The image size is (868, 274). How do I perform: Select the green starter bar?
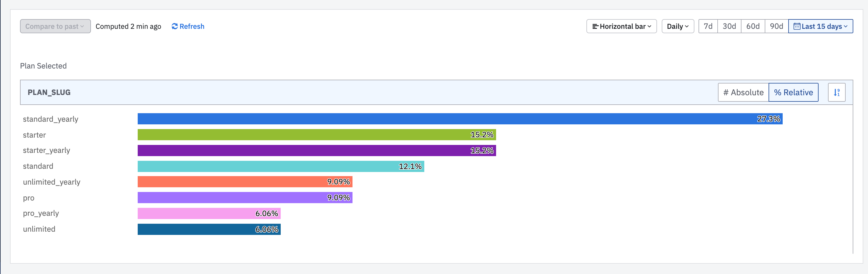[x=303, y=135]
